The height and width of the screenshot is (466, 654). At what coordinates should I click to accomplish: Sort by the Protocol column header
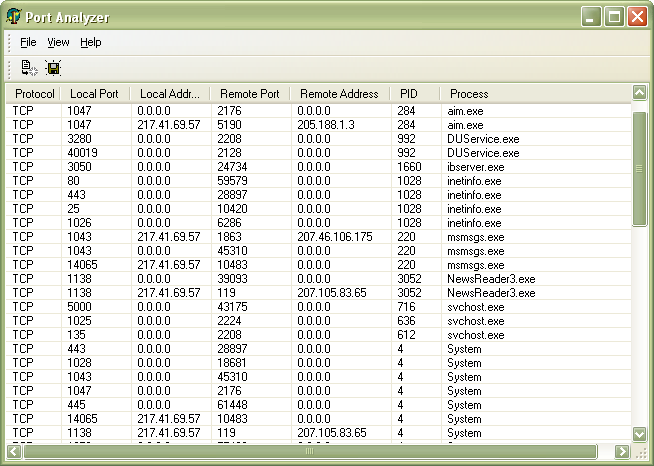tap(33, 94)
